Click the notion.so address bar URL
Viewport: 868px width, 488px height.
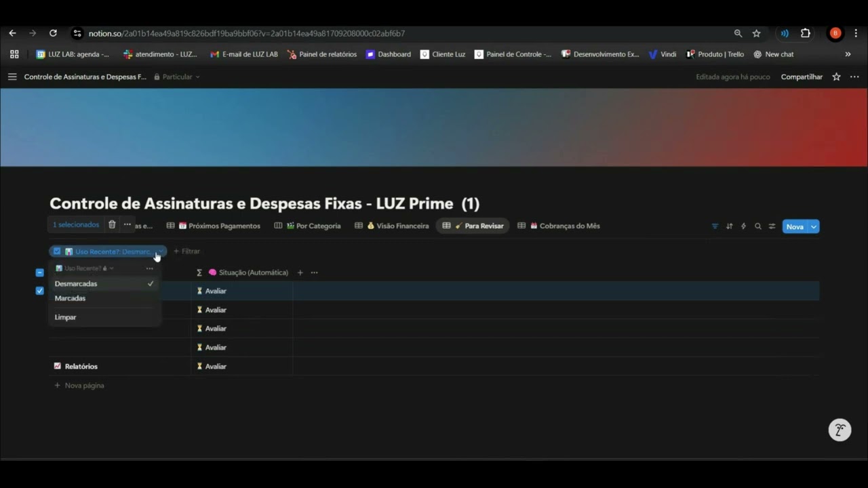coord(247,33)
